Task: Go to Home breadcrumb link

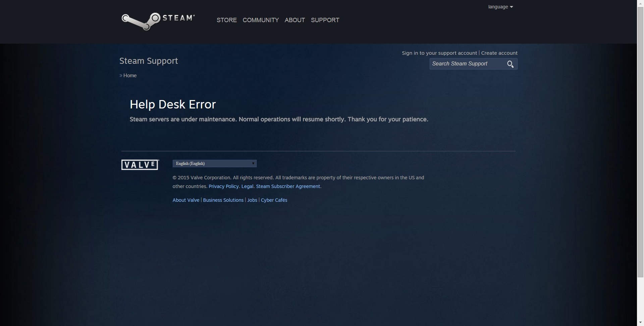Action: tap(130, 76)
